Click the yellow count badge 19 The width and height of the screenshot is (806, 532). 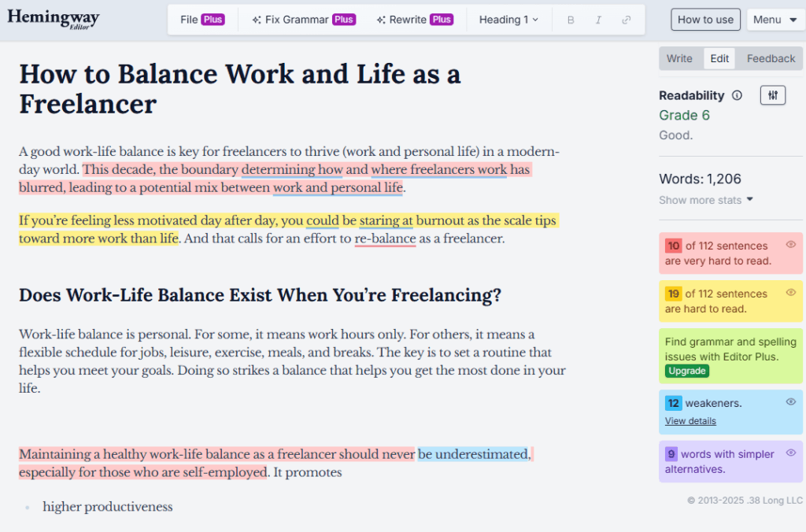(674, 294)
